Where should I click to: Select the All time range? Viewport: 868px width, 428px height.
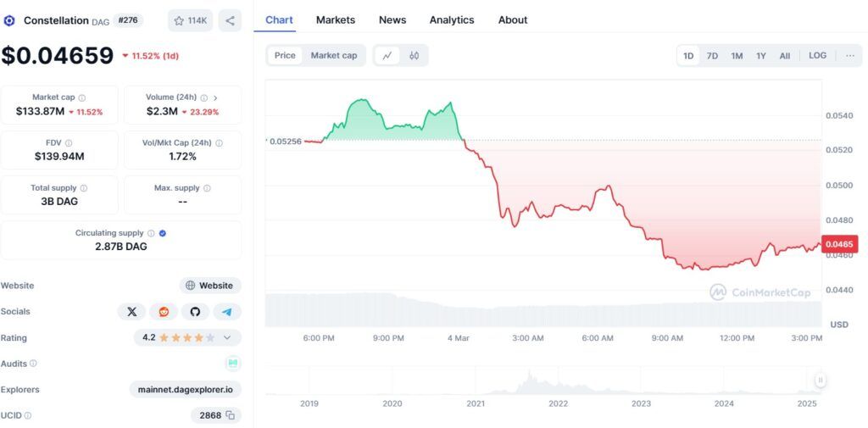coord(784,56)
